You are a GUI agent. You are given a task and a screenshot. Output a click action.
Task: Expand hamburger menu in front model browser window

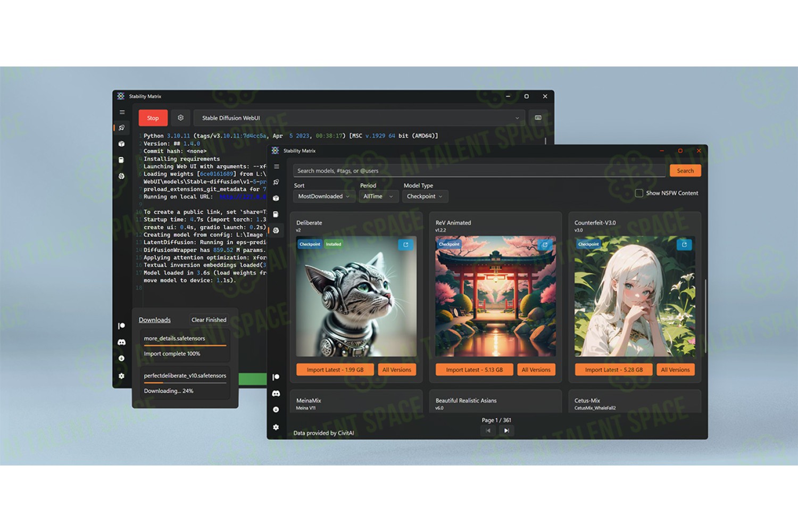click(277, 167)
